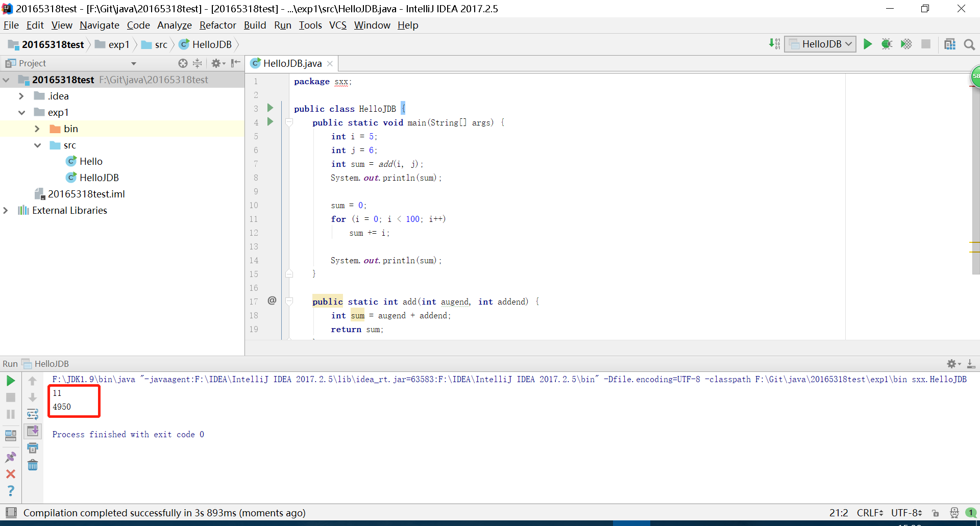
Task: Change CRLF line separator in status bar
Action: click(870, 513)
